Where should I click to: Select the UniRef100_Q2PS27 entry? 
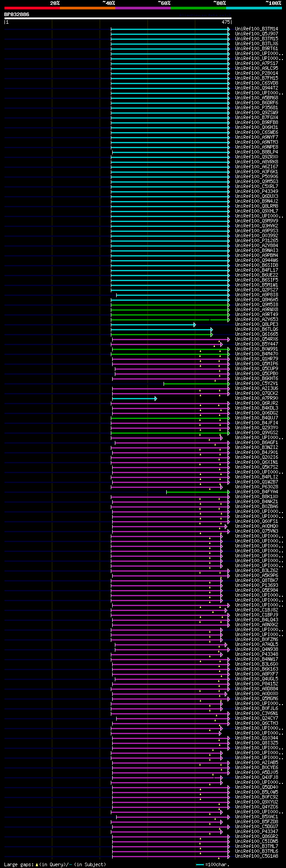pos(257,290)
